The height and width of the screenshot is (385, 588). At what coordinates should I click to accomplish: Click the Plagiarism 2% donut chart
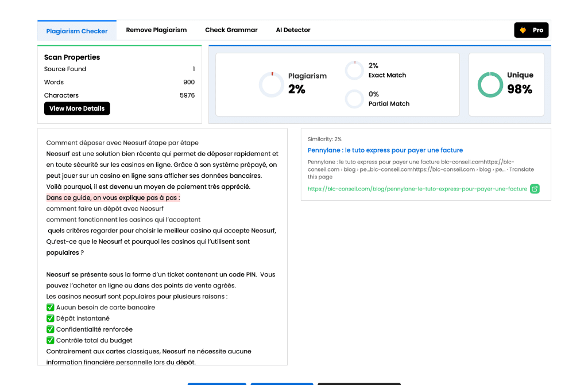pos(271,84)
